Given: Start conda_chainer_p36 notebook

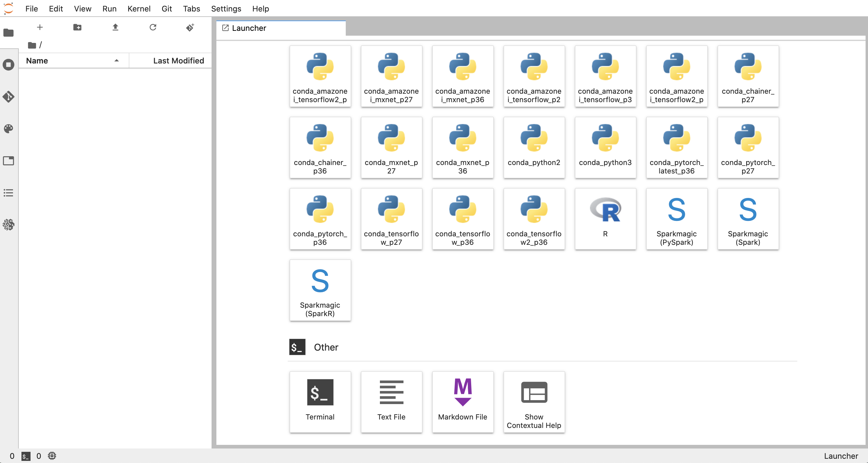Looking at the screenshot, I should pyautogui.click(x=320, y=148).
